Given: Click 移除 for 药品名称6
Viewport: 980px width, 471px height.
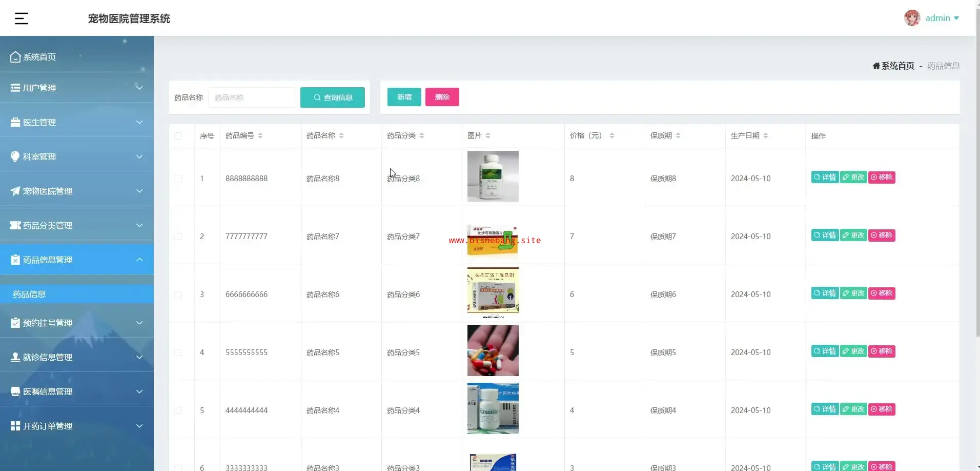Looking at the screenshot, I should click(882, 293).
